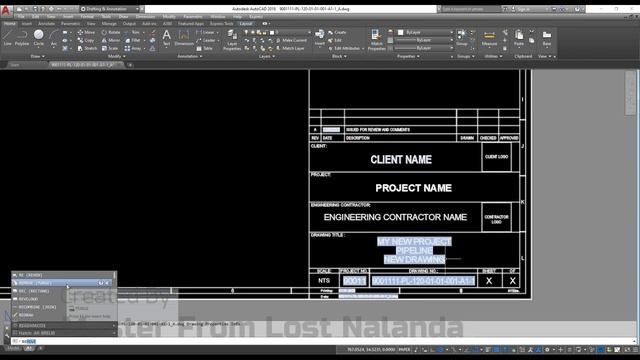Expand the Annotation panel

click(x=189, y=56)
